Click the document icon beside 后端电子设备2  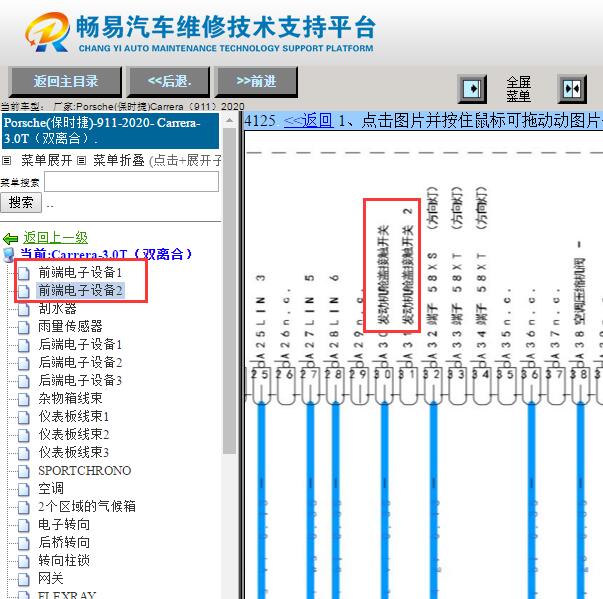[x=24, y=363]
